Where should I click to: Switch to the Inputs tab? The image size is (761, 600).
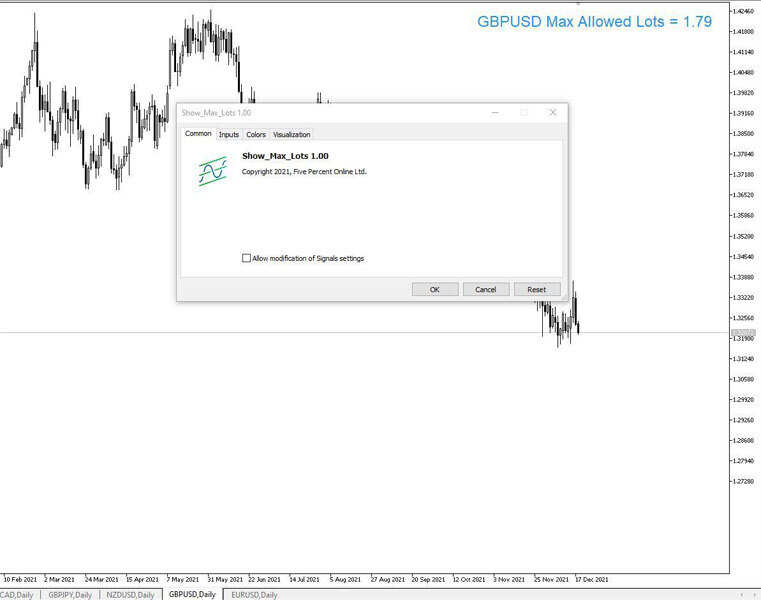click(x=229, y=134)
